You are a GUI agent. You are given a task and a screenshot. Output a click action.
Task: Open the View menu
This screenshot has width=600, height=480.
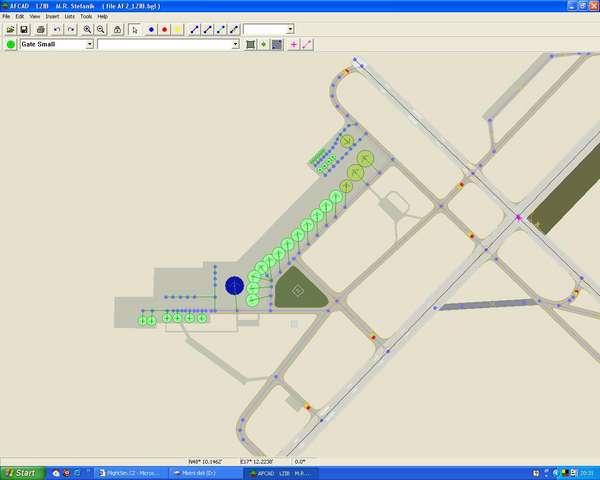coord(35,16)
